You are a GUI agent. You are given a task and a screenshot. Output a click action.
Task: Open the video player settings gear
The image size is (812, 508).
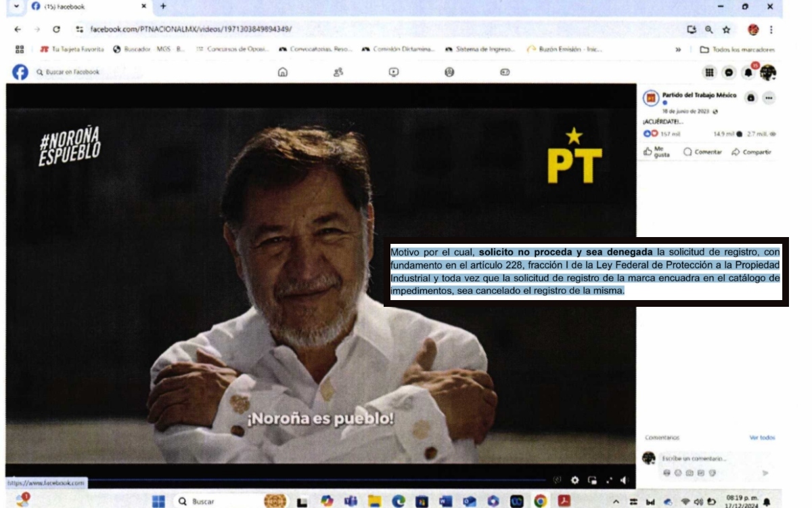coord(575,480)
